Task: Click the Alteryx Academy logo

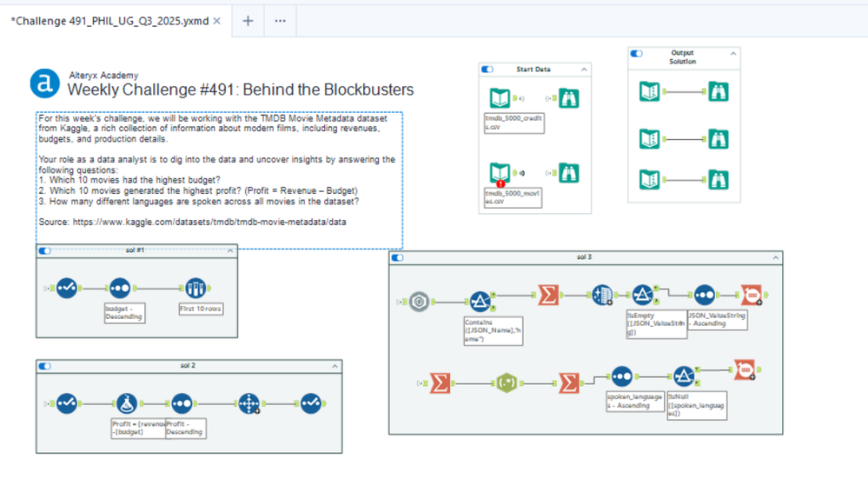Action: (x=44, y=83)
